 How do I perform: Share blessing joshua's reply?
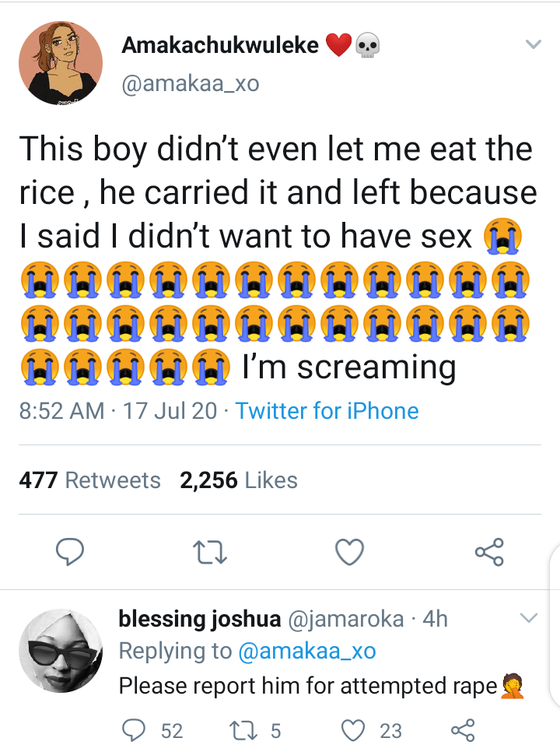point(463,730)
